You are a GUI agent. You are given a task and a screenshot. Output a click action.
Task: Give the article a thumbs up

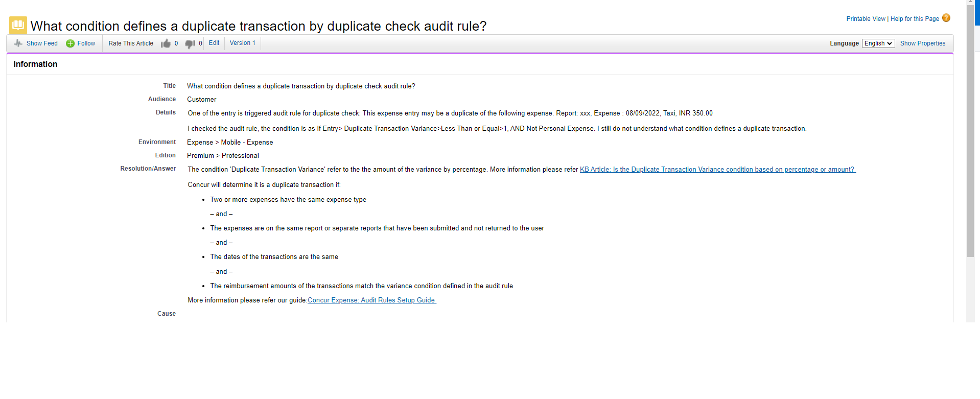[166, 43]
